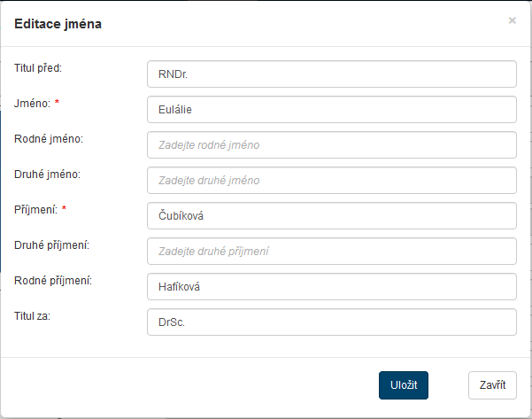The height and width of the screenshot is (419, 532).
Task: Click the Titul před input field
Action: click(331, 74)
